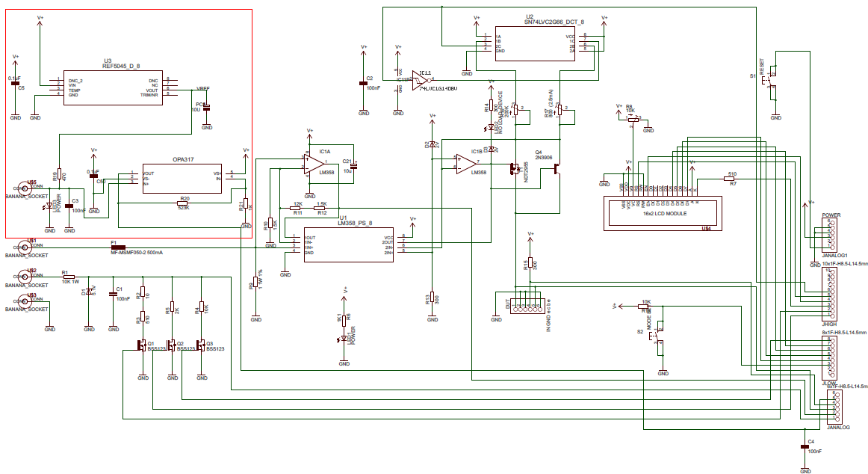Screen dimensions: 868x474
Task: Select the R10 15K resistor
Action: click(270, 223)
